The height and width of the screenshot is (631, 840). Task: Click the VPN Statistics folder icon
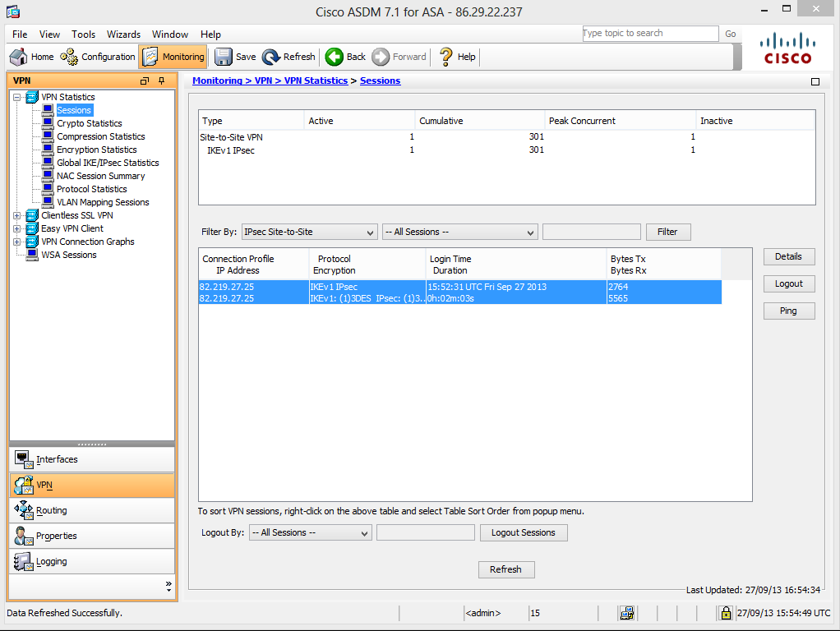pos(32,97)
